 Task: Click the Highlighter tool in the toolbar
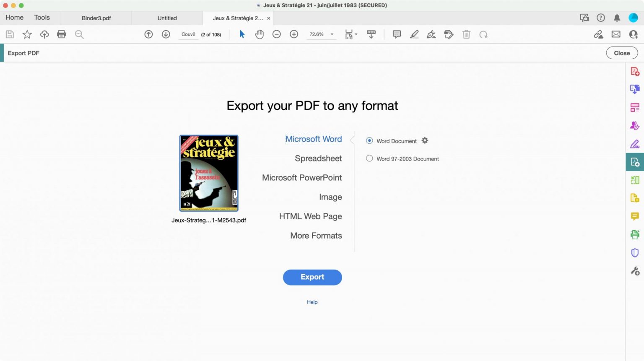tap(414, 34)
